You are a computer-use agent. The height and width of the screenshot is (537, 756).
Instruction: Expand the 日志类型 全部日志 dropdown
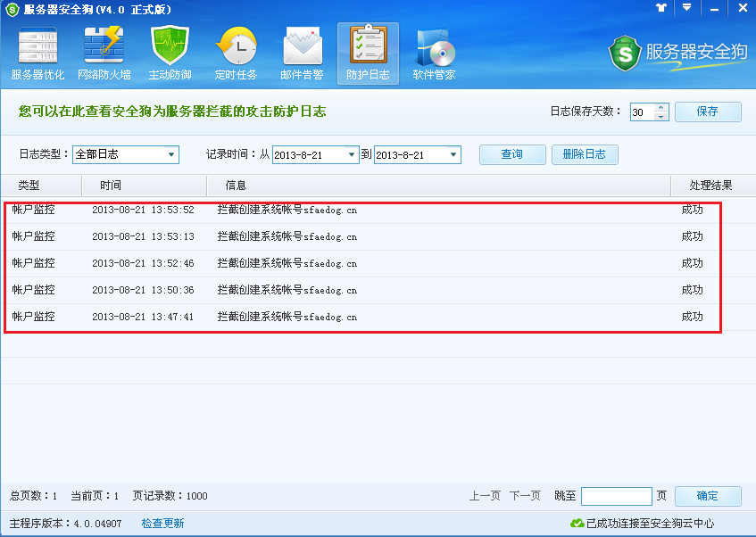(171, 154)
